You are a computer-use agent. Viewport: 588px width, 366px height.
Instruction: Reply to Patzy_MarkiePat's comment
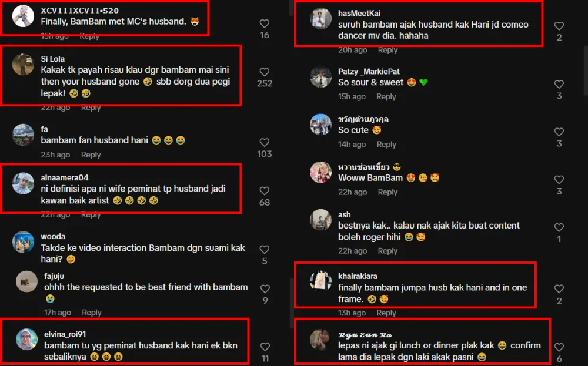(x=386, y=97)
